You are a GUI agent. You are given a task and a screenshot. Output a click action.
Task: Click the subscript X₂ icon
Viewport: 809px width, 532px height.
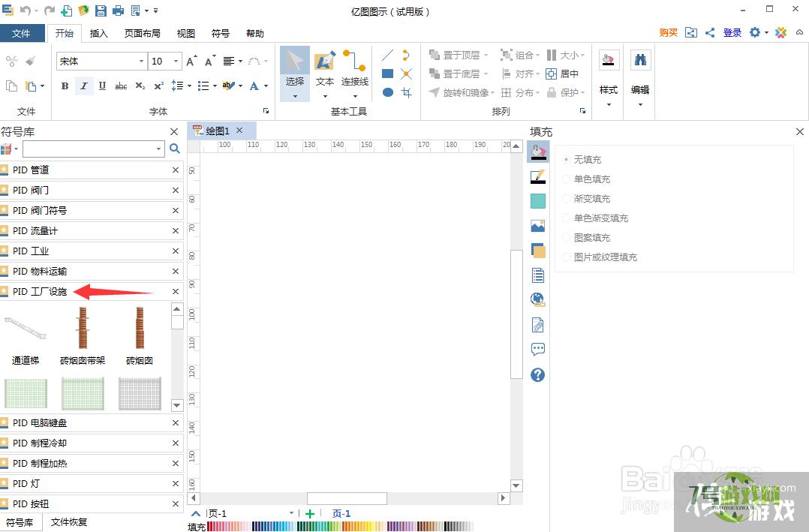[x=140, y=86]
